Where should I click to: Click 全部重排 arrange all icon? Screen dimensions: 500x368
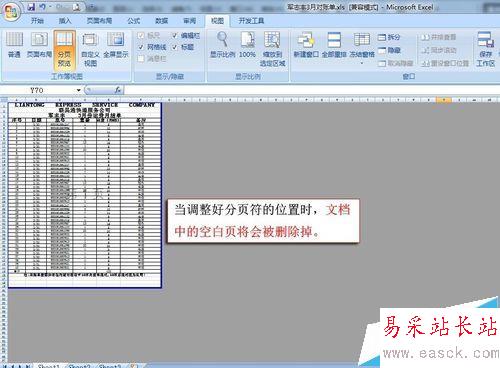pyautogui.click(x=334, y=44)
